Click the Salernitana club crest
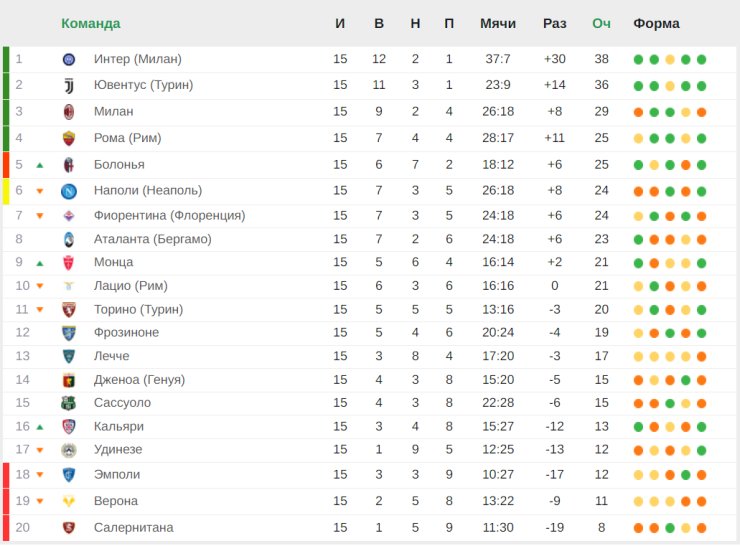This screenshot has height=546, width=740. 69,527
